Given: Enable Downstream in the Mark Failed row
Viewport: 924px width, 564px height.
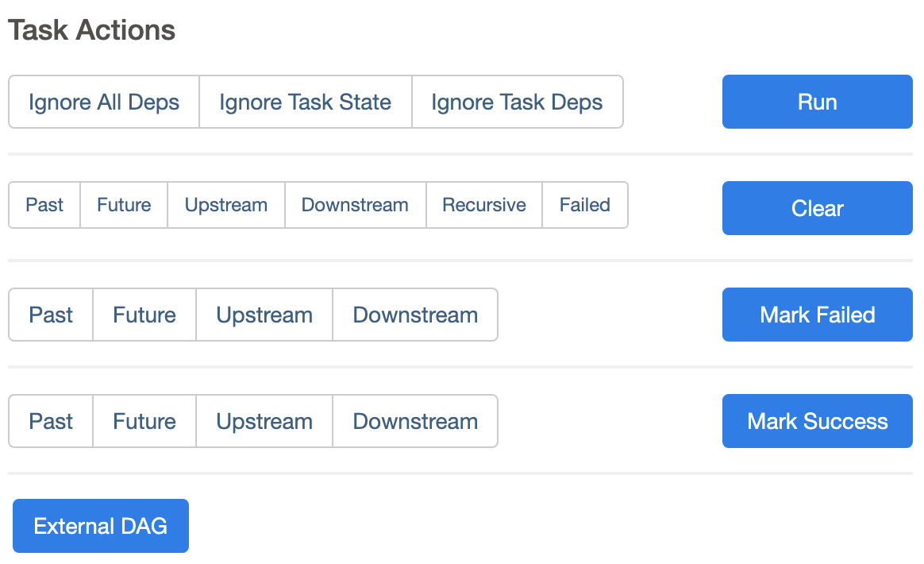Looking at the screenshot, I should point(414,315).
